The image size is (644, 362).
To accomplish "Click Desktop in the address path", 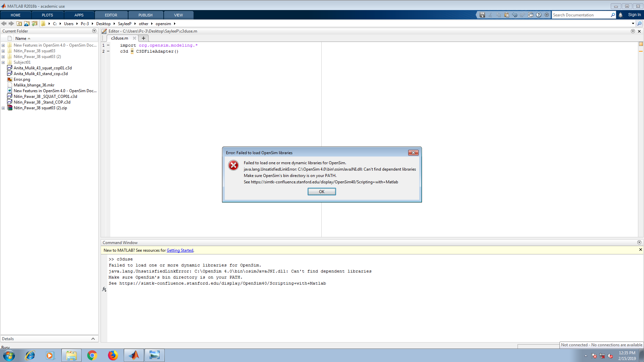I will [103, 24].
